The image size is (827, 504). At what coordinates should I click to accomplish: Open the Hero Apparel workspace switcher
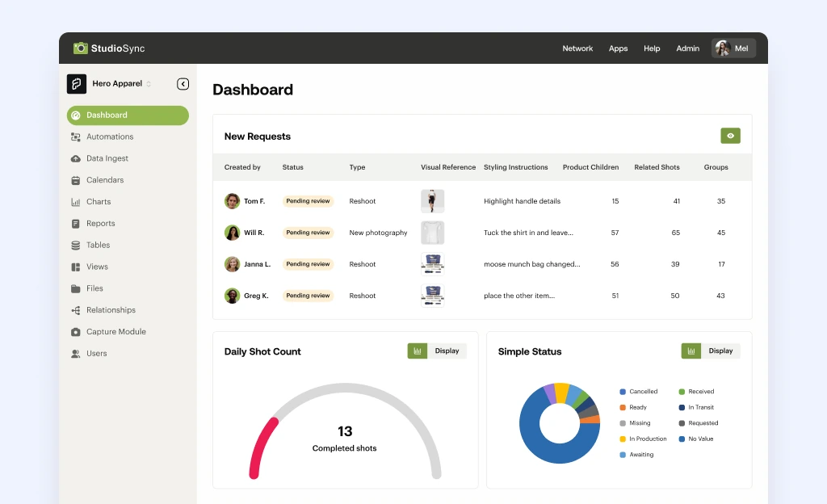point(121,84)
